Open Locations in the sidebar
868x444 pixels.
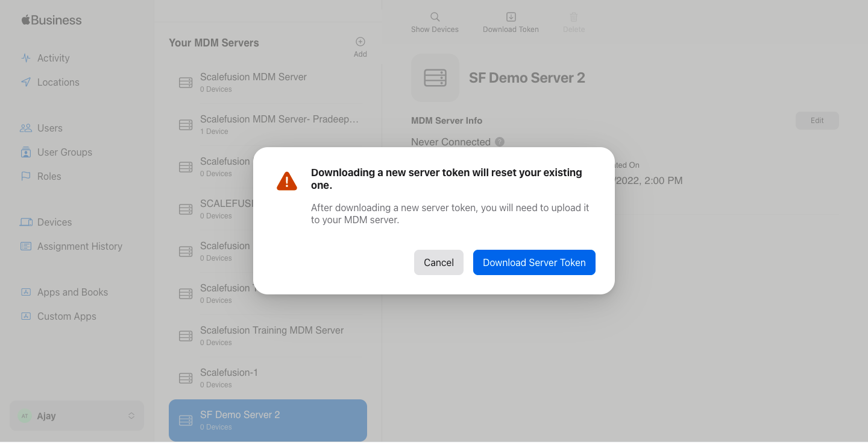click(58, 82)
